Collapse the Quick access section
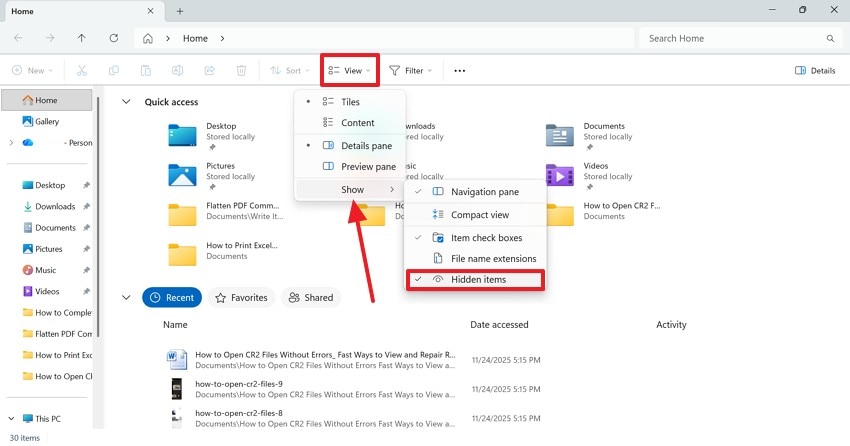 (126, 102)
